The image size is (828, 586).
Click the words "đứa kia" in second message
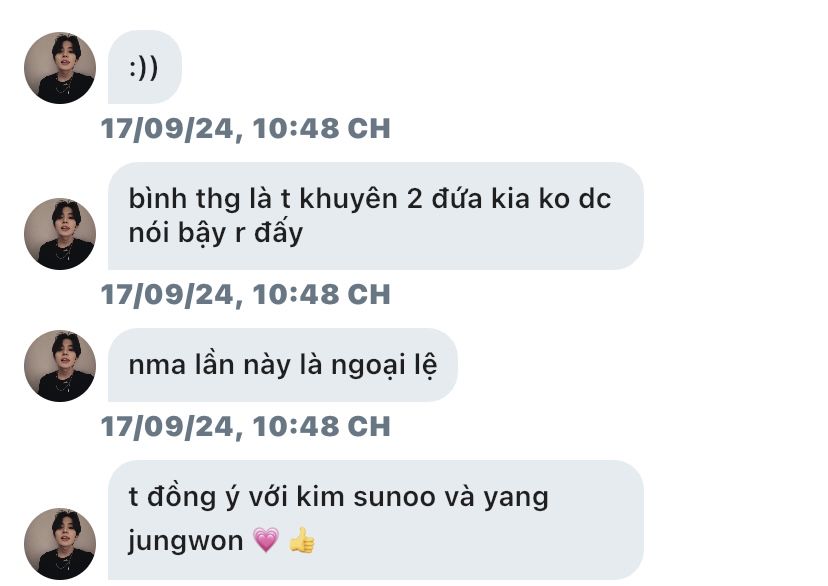click(481, 199)
